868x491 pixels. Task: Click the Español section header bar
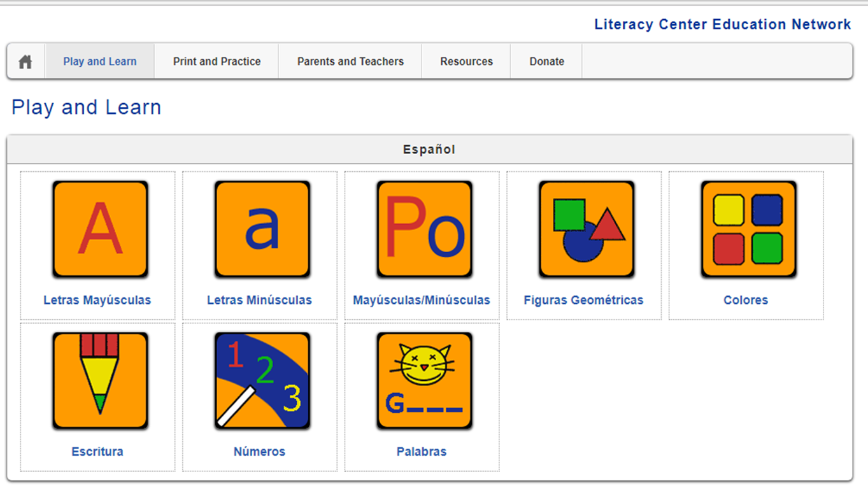tap(429, 150)
